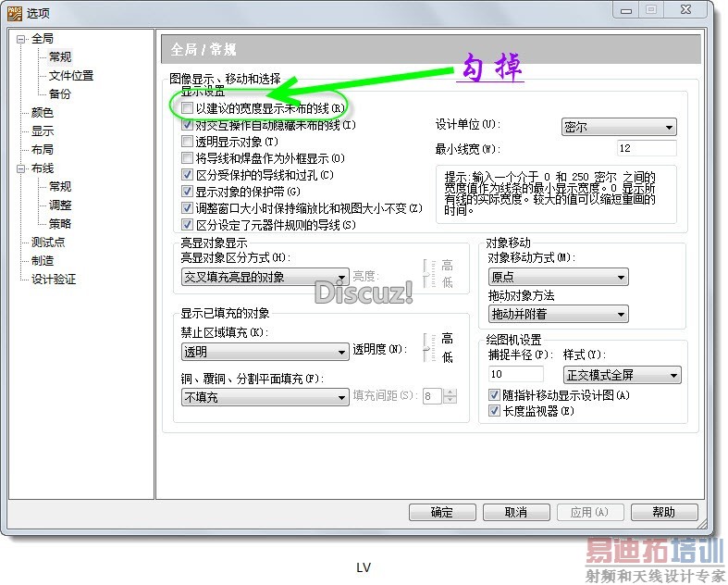728x585 pixels.
Task: Collapse the 全局 tree node
Action: click(x=21, y=39)
